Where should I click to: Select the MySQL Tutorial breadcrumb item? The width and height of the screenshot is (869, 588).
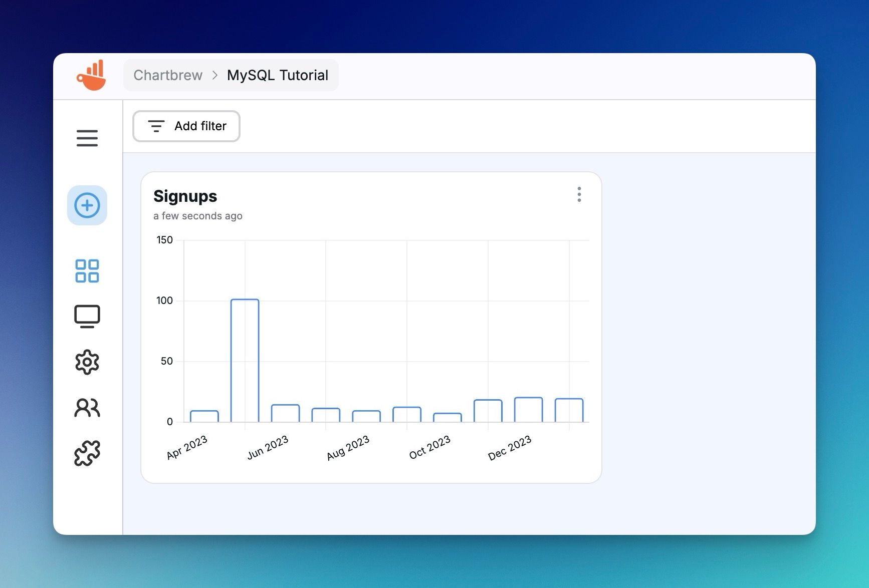click(278, 75)
